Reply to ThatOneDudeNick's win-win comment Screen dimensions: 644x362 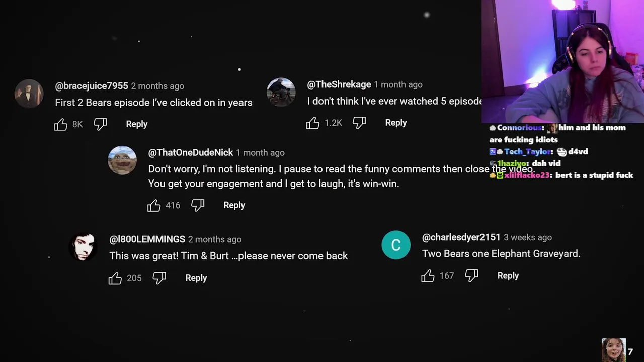click(x=234, y=205)
